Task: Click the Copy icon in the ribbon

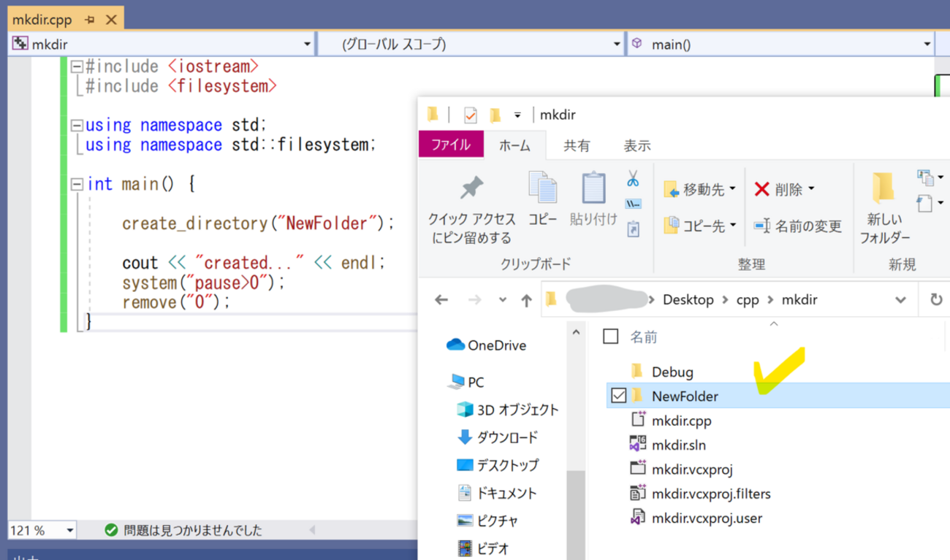Action: [x=542, y=189]
